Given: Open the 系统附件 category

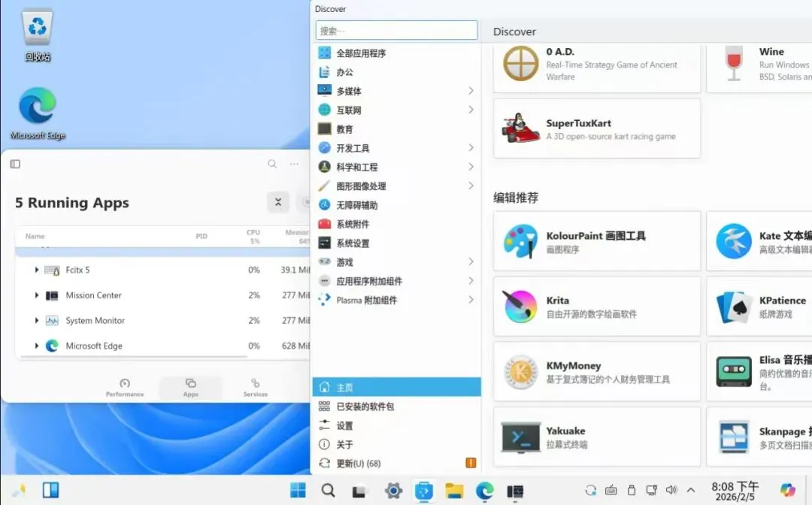Looking at the screenshot, I should click(396, 224).
